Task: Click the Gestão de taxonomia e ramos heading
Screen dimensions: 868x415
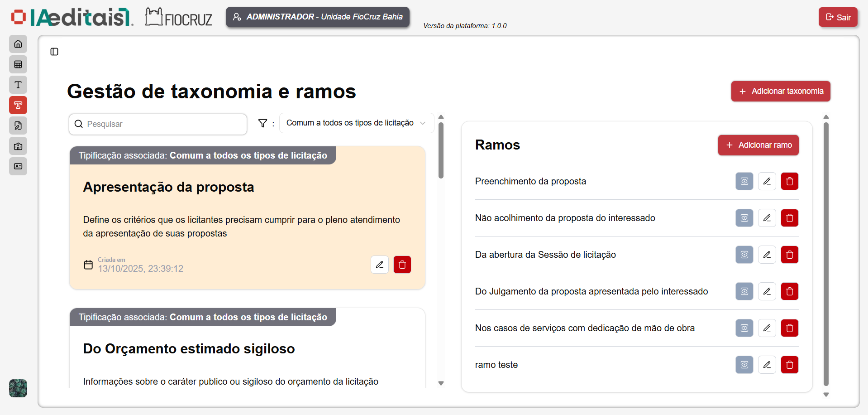Action: pos(211,92)
